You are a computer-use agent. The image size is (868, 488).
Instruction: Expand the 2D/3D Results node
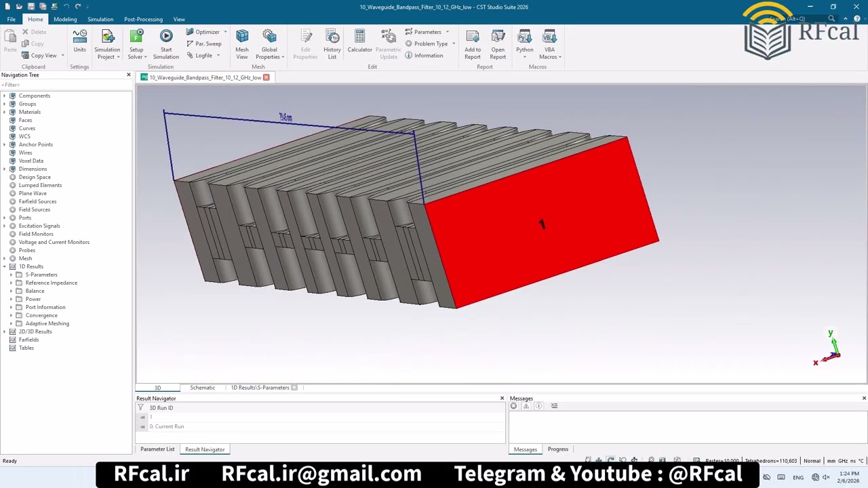(x=5, y=331)
